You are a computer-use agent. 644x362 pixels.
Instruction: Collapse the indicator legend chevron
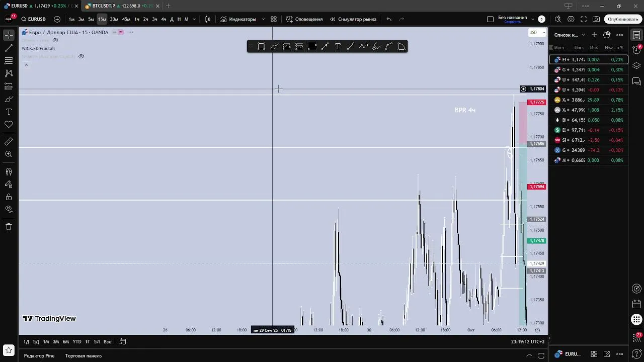[26, 65]
